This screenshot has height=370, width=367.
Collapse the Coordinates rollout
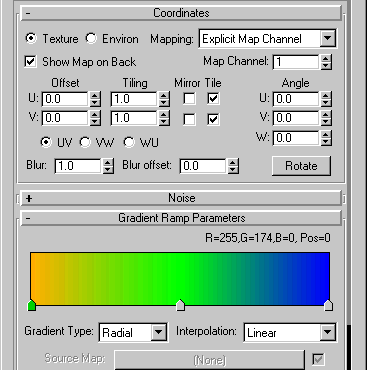181,13
